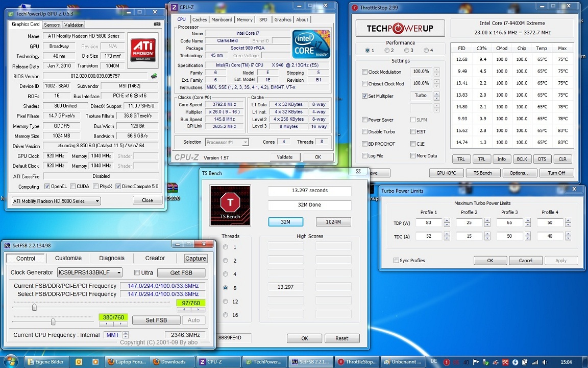Image resolution: width=588 pixels, height=368 pixels.
Task: Click the Avira icon in system tray
Action: 505,362
